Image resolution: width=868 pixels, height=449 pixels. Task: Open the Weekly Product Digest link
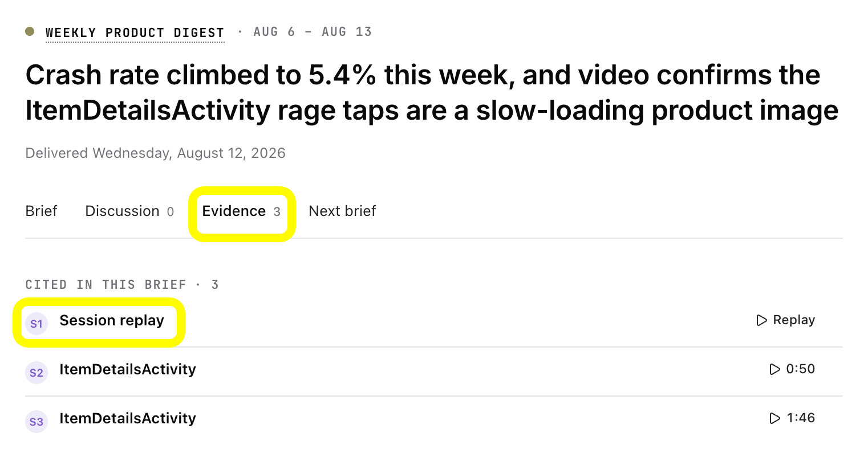(x=135, y=33)
